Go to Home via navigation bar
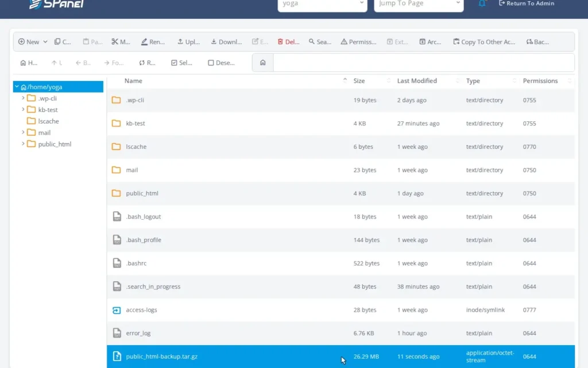Viewport: 588px width, 368px height. [x=29, y=63]
